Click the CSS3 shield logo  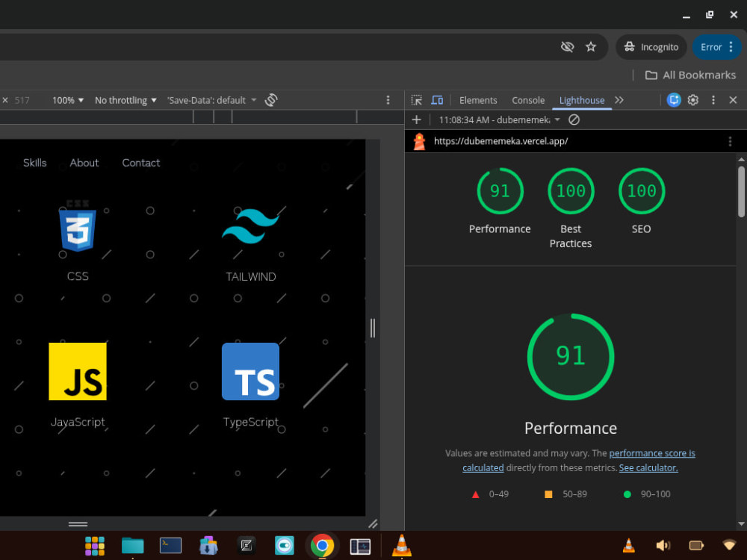pyautogui.click(x=78, y=225)
